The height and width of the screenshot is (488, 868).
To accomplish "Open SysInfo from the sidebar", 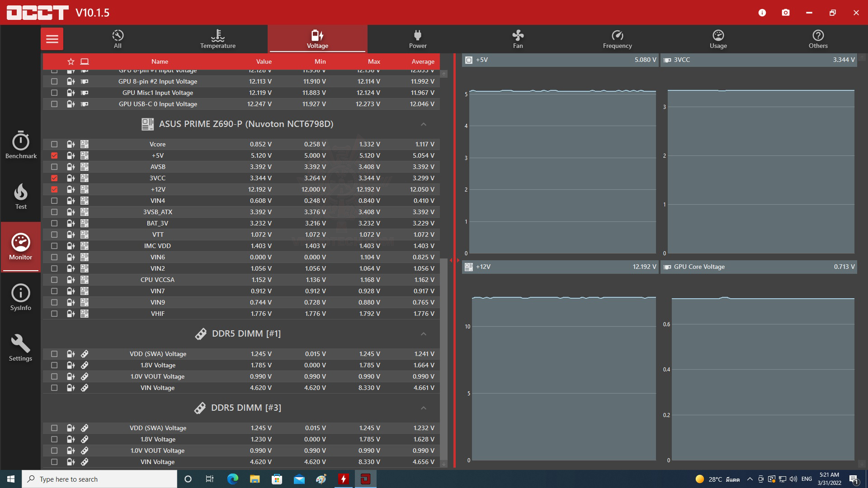I will [21, 297].
